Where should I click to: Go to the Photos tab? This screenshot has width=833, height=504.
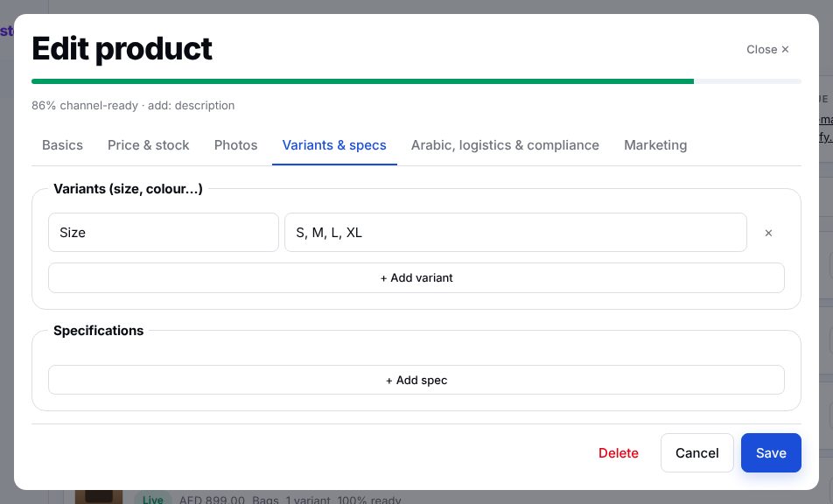click(x=236, y=145)
